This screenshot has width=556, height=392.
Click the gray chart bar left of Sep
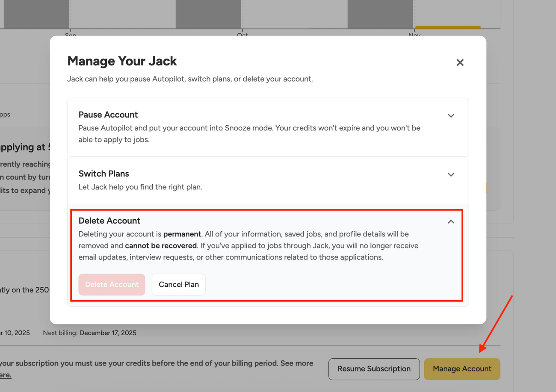click(x=36, y=14)
